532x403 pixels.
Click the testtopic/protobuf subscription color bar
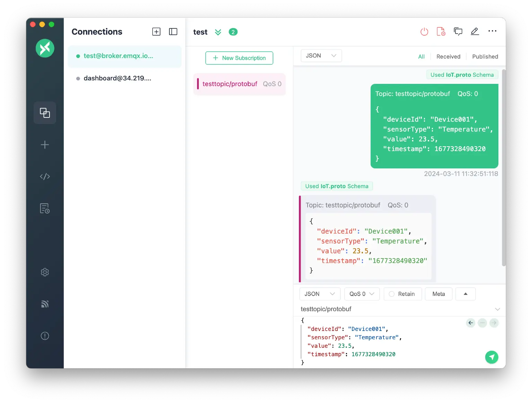(x=198, y=84)
